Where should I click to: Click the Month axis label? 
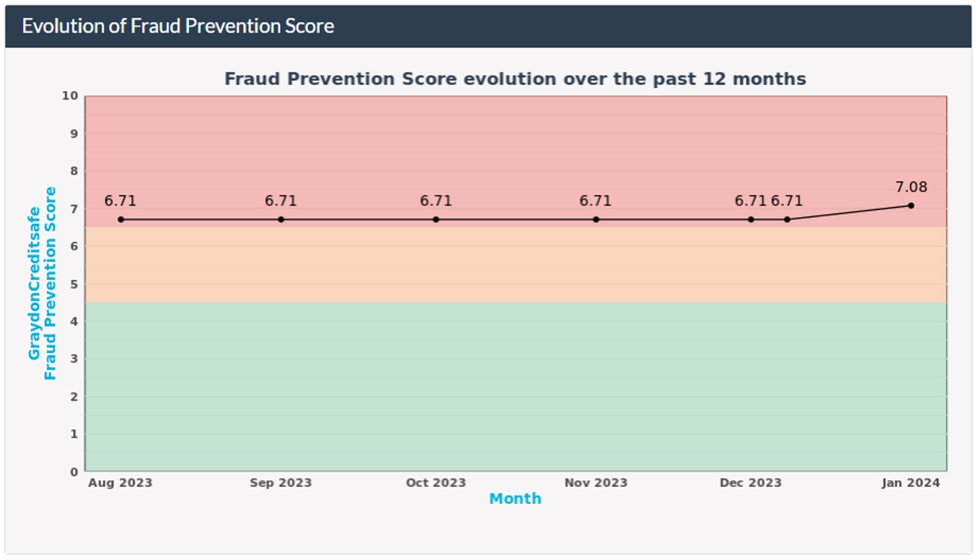click(x=515, y=497)
